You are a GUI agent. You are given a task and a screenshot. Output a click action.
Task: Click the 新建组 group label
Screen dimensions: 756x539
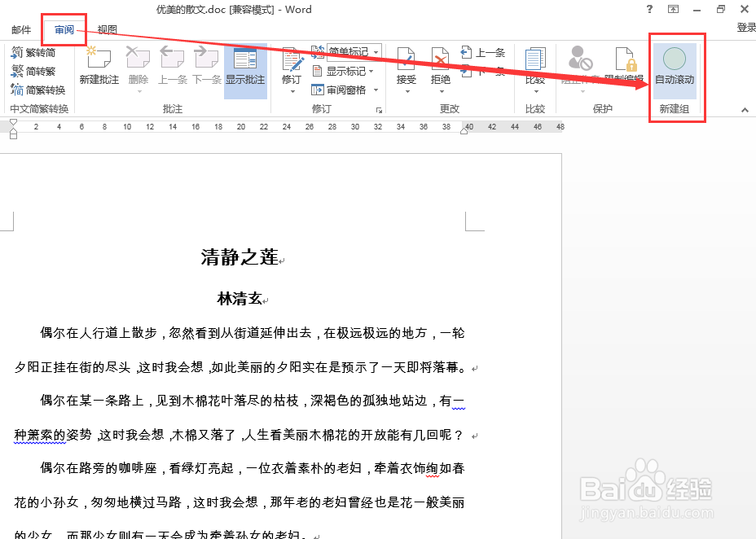point(674,109)
